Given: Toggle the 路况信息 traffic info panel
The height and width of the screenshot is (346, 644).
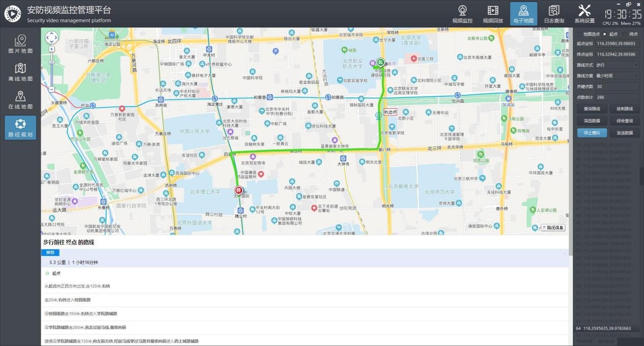Looking at the screenshot, I should (x=553, y=227).
